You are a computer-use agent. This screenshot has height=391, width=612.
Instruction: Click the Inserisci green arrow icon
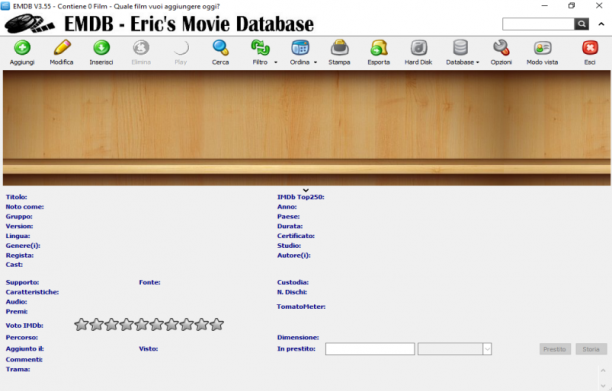(101, 48)
